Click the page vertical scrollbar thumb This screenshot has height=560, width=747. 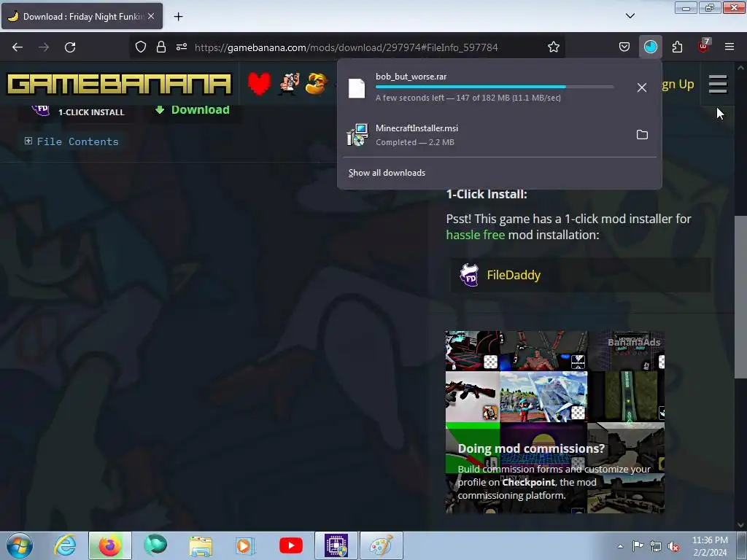(740, 296)
